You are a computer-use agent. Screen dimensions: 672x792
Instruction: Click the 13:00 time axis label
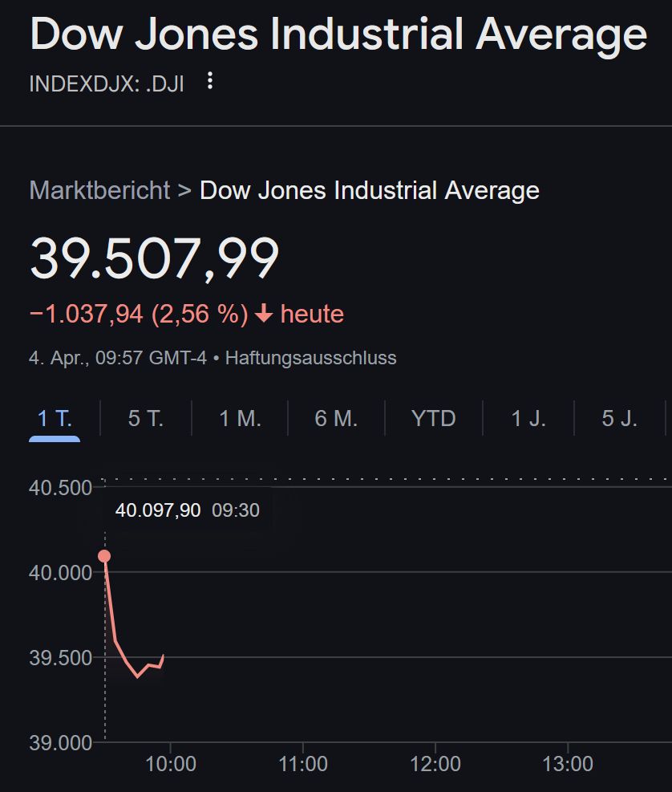pyautogui.click(x=568, y=764)
